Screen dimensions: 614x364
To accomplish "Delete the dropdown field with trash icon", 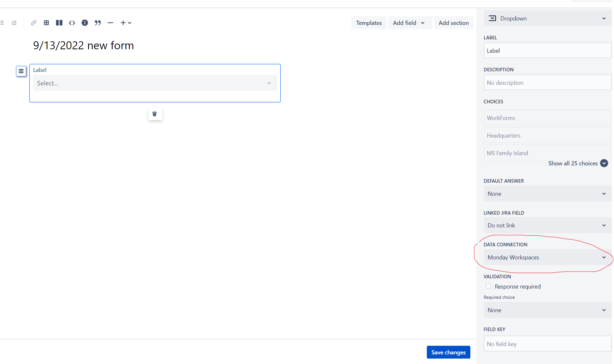I will click(x=155, y=114).
